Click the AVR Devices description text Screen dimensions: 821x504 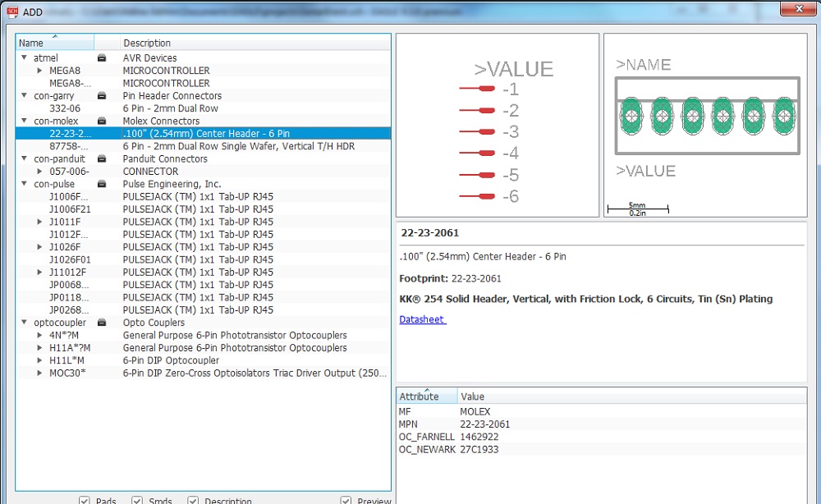(x=149, y=58)
